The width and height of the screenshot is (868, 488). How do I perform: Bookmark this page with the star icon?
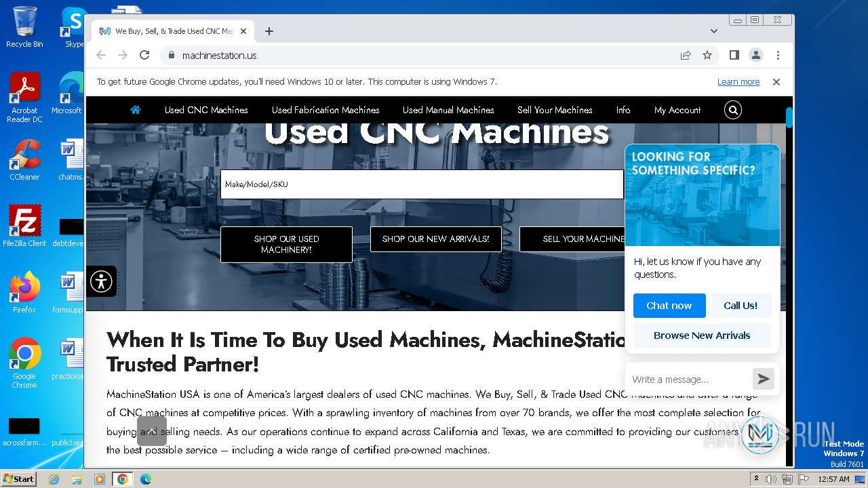pos(707,55)
